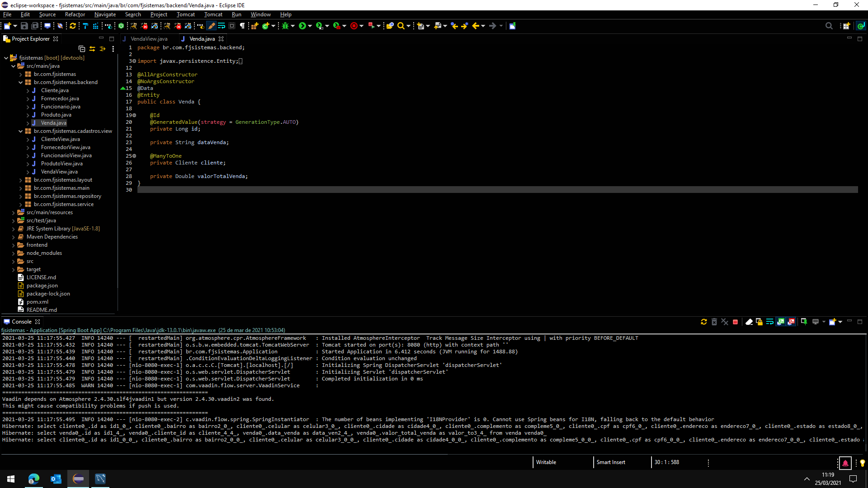Open the Refactor menu
Screen dimensions: 868x488
click(x=75, y=14)
